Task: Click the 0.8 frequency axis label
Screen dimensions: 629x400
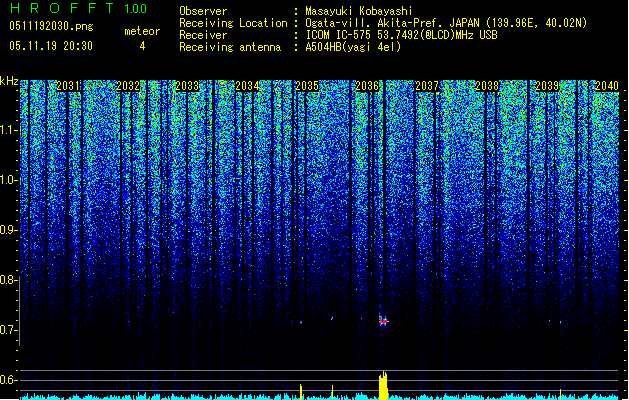Action: (x=8, y=280)
